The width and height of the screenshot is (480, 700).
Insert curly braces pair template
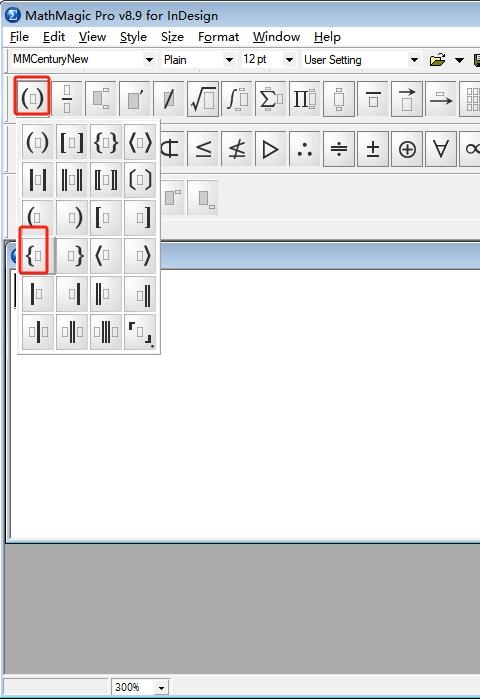(x=106, y=142)
